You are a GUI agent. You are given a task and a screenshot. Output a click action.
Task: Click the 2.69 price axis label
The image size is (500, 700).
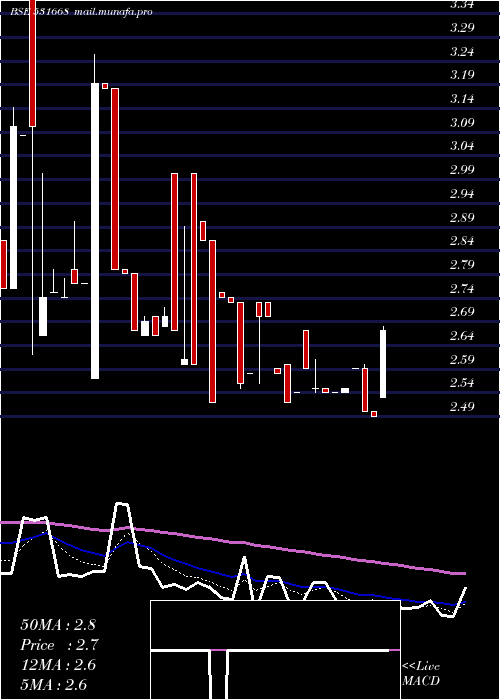tap(462, 312)
